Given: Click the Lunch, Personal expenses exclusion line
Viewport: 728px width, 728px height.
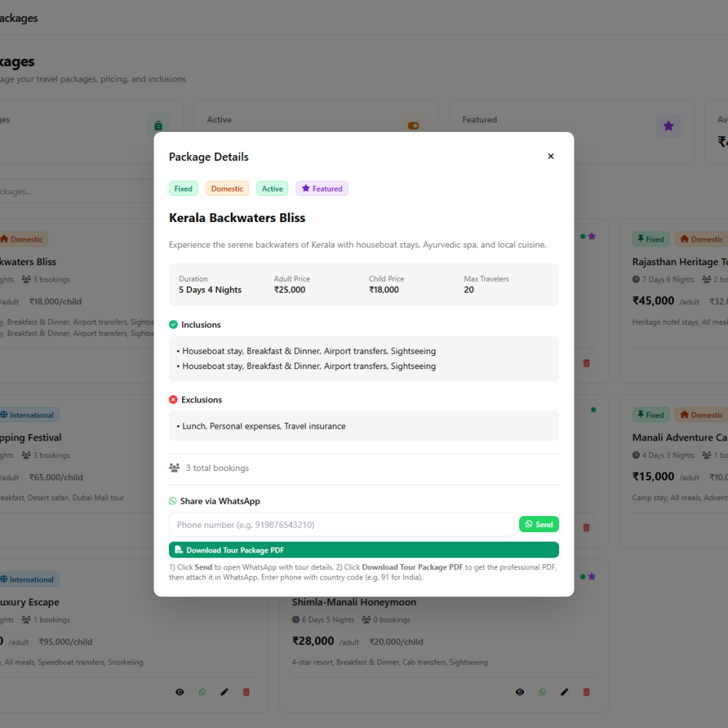Looking at the screenshot, I should (264, 426).
